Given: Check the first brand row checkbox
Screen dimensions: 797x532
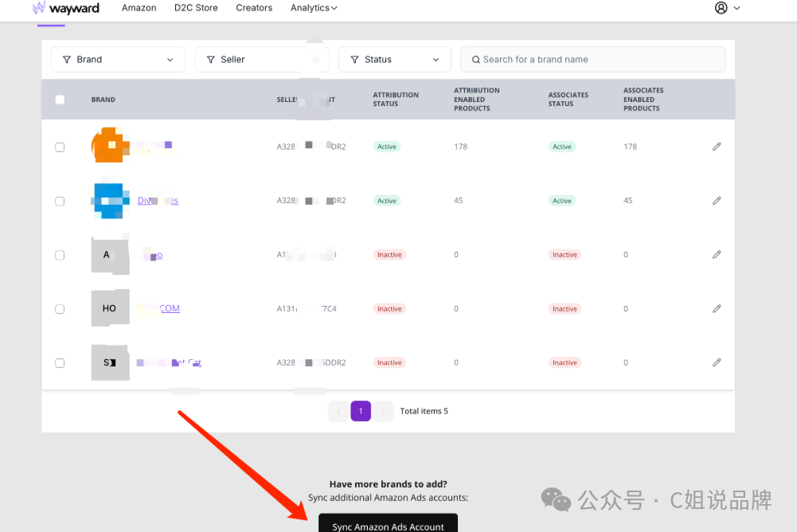Looking at the screenshot, I should click(x=60, y=147).
